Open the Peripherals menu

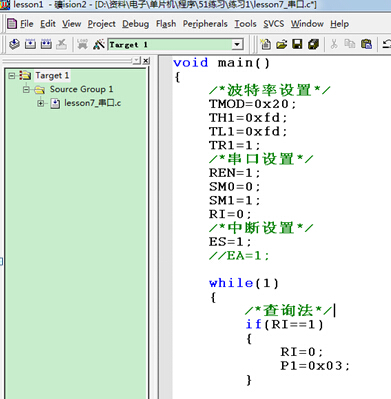(x=205, y=24)
